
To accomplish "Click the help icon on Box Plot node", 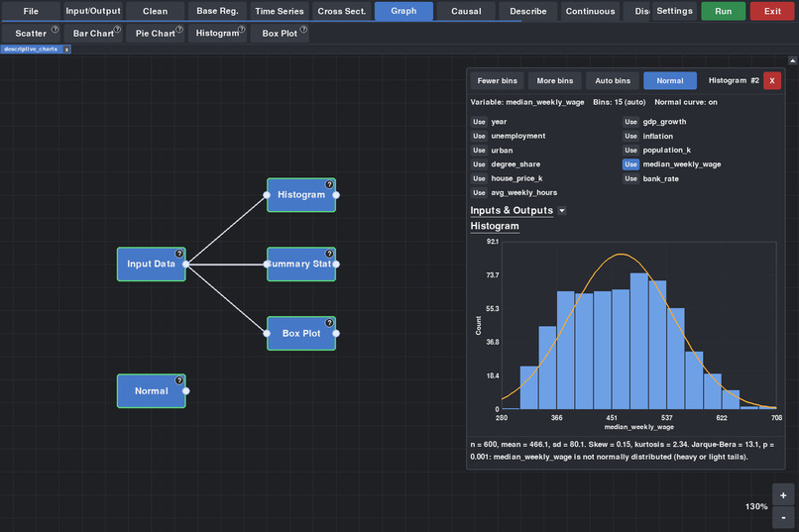I will point(329,323).
